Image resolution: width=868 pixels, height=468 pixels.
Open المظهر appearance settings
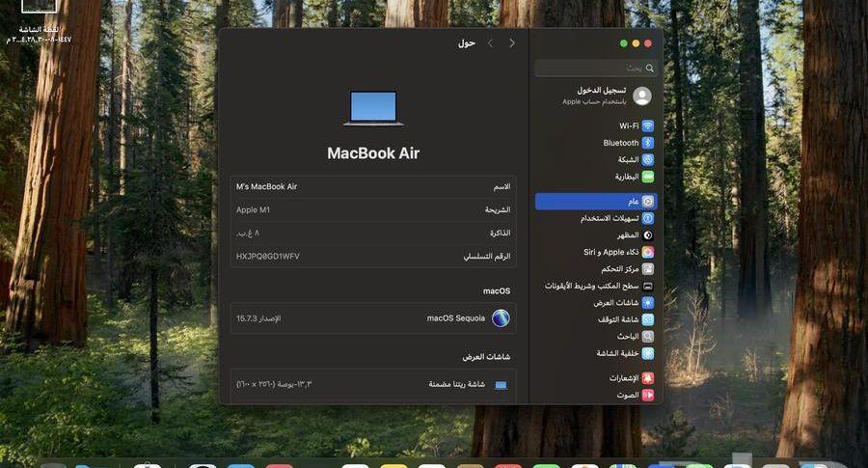pos(596,235)
